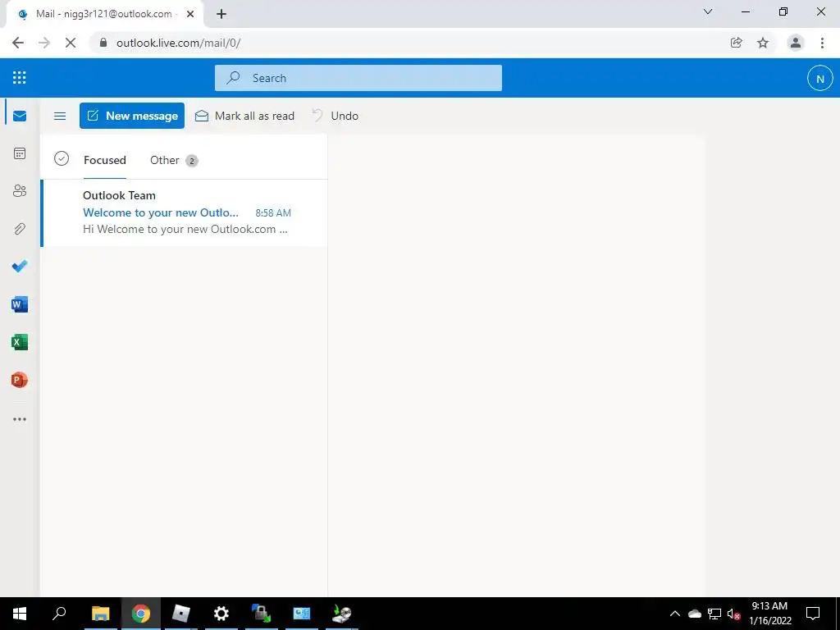This screenshot has width=840, height=630.
Task: Open the tab search dropdown chevron
Action: pos(708,11)
